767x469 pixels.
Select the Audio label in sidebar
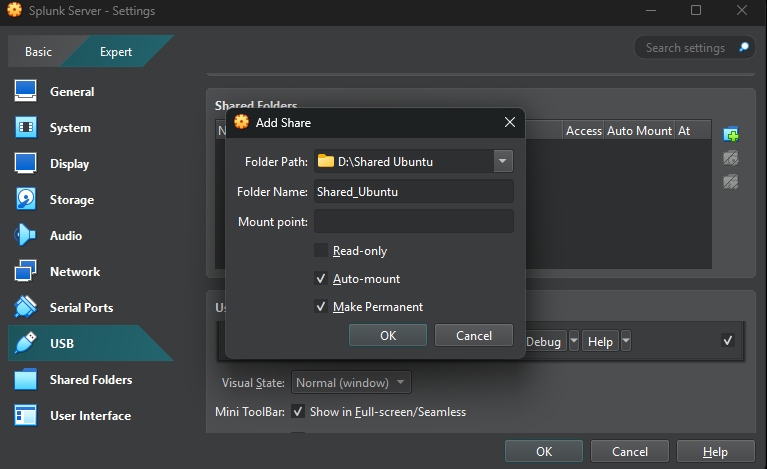click(66, 236)
